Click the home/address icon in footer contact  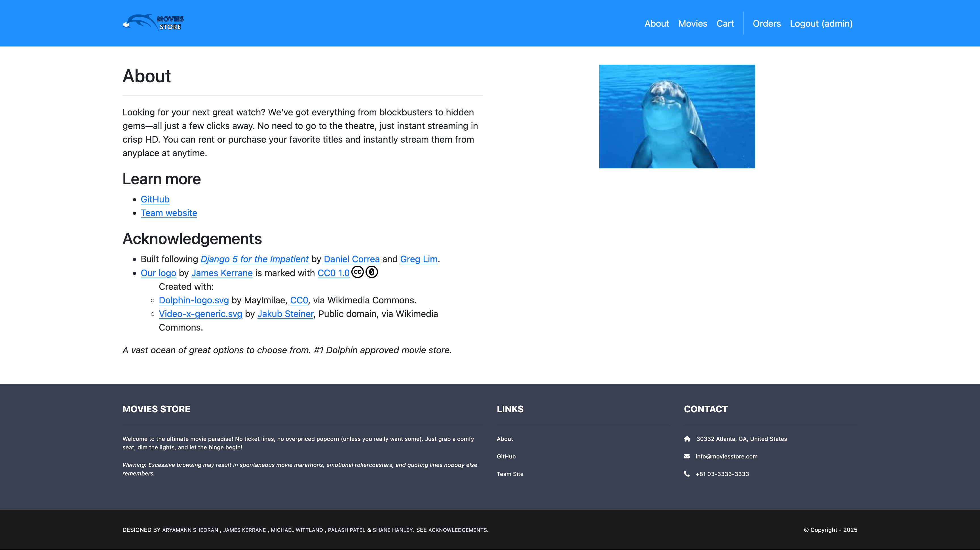tap(687, 439)
